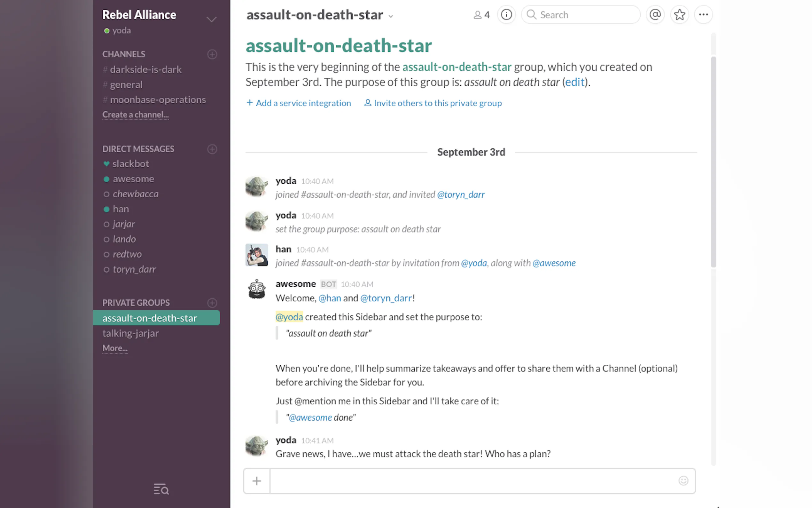Open assault-on-death-star title dropdown arrow

pyautogui.click(x=391, y=16)
